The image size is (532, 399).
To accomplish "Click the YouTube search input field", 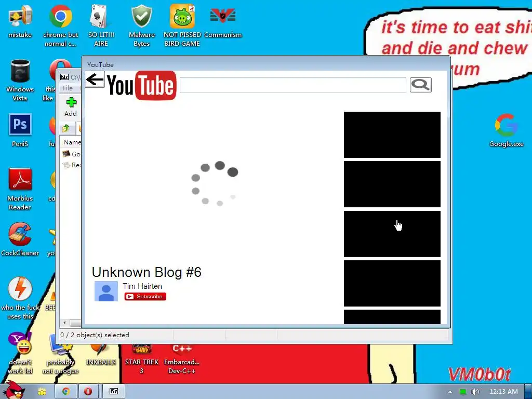I will pos(293,85).
